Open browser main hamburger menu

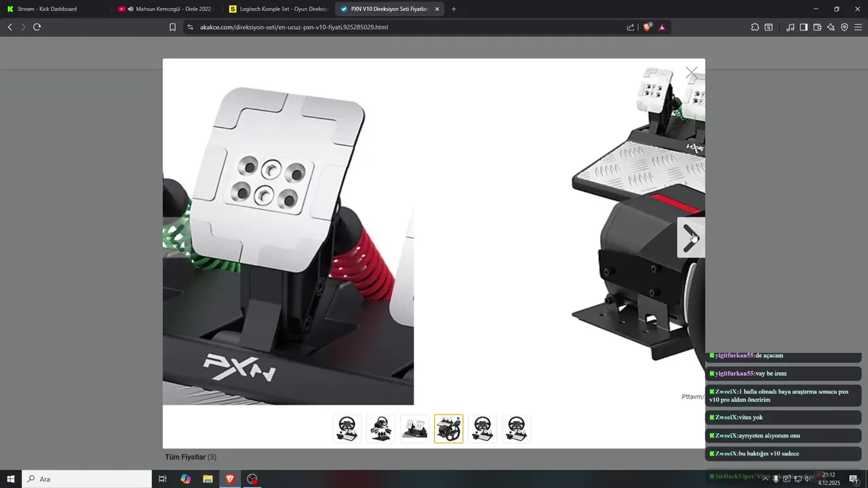(859, 27)
